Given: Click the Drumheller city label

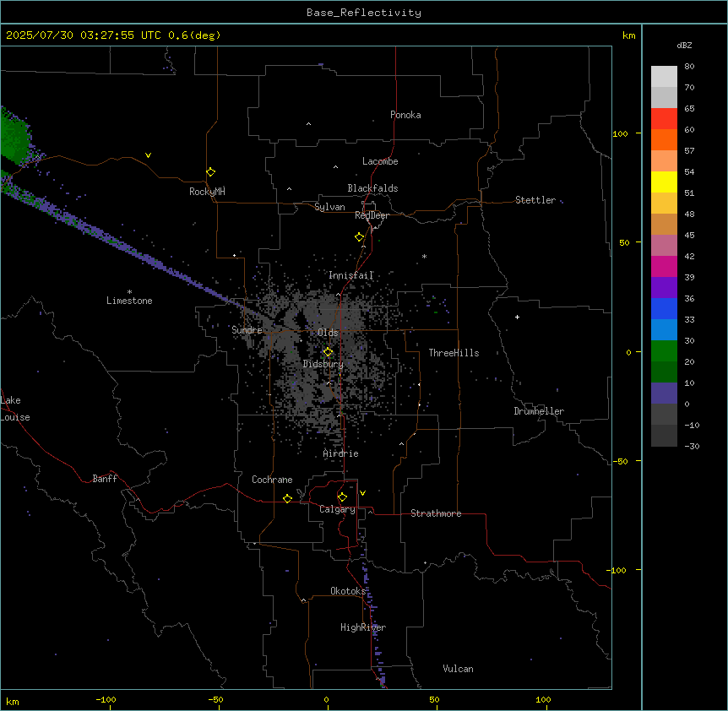Looking at the screenshot, I should click(539, 411).
